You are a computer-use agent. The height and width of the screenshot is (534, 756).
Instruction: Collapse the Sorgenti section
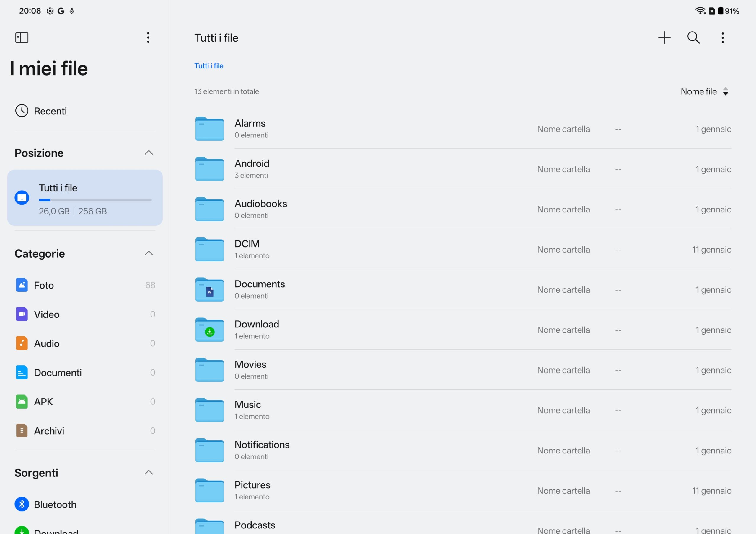tap(149, 472)
